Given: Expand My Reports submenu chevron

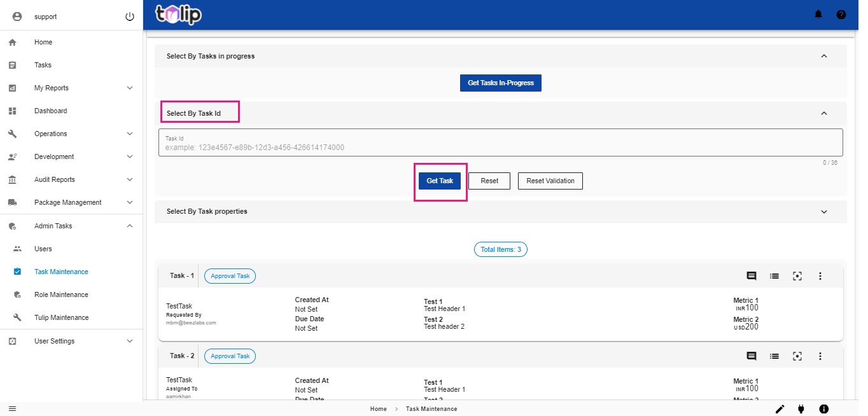Looking at the screenshot, I should (x=130, y=88).
